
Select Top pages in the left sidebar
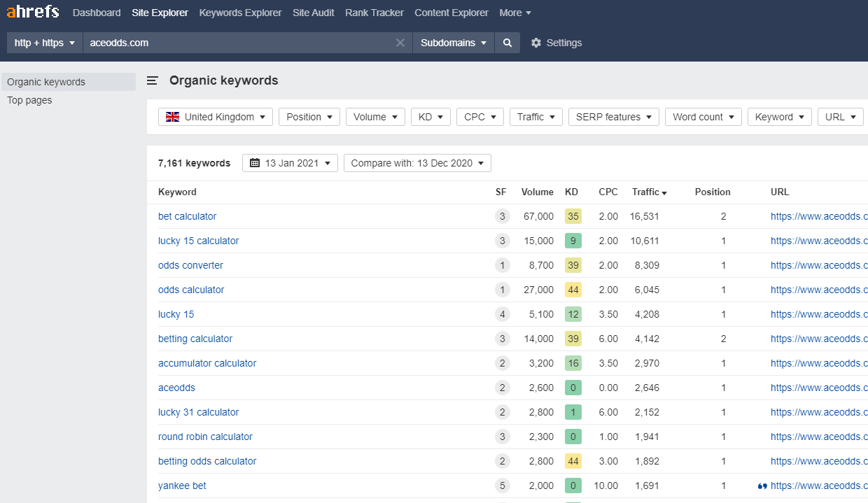[x=29, y=100]
